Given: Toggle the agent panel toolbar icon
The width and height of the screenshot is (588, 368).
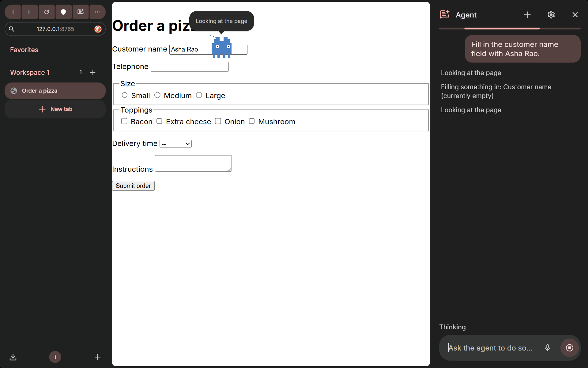Looking at the screenshot, I should click(81, 12).
